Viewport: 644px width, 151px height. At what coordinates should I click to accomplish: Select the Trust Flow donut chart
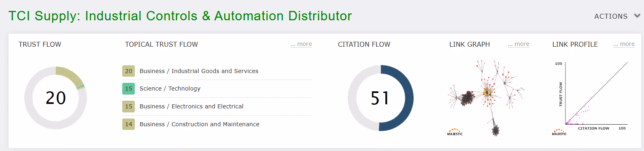tap(55, 98)
